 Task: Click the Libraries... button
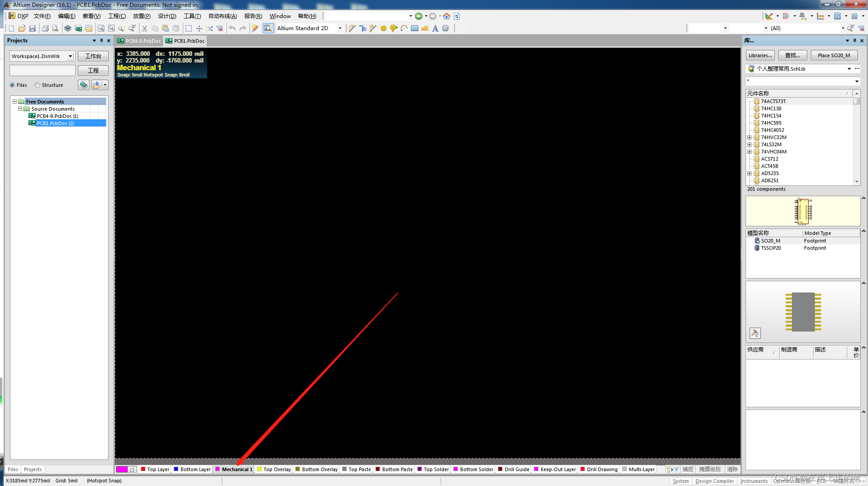tap(760, 55)
